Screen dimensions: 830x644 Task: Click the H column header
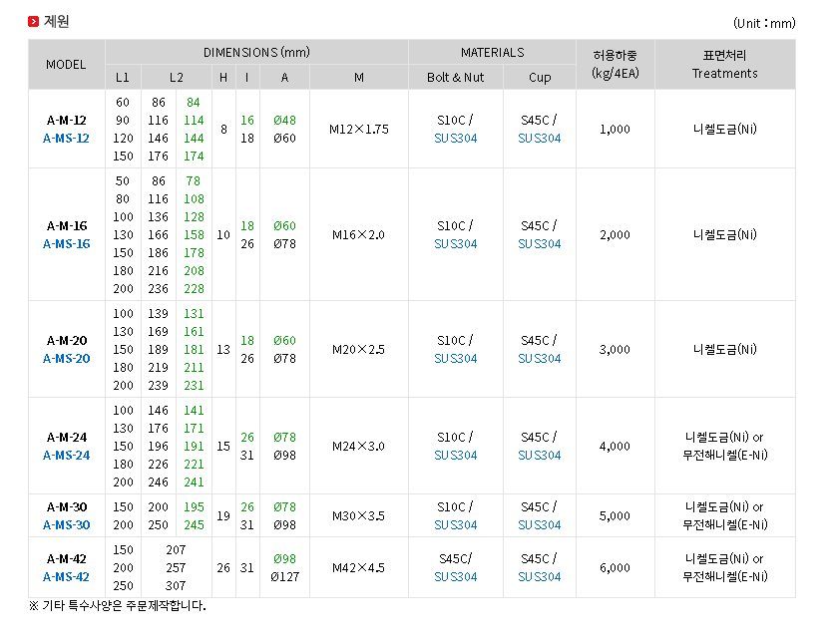(x=223, y=77)
